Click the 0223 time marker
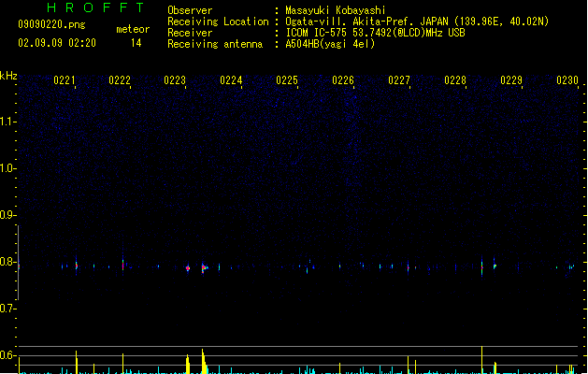 (x=175, y=80)
